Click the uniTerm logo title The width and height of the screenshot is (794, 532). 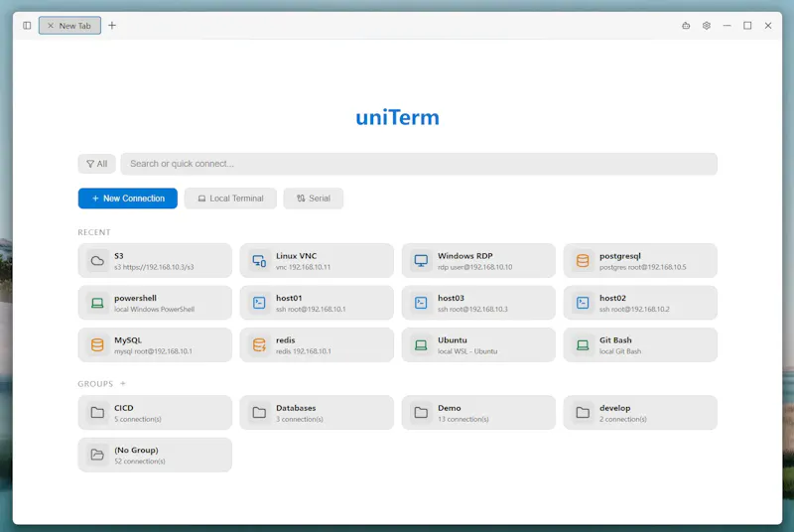tap(398, 117)
